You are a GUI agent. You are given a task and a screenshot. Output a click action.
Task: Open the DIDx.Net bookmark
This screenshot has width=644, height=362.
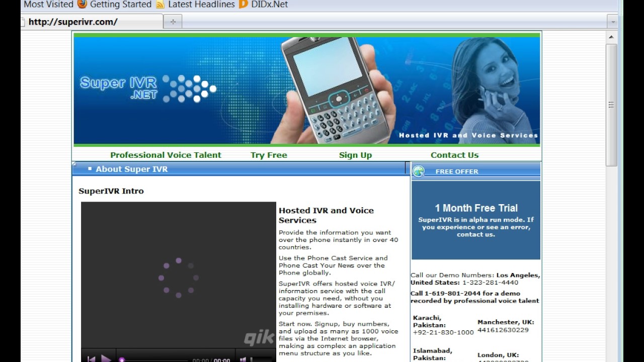270,5
